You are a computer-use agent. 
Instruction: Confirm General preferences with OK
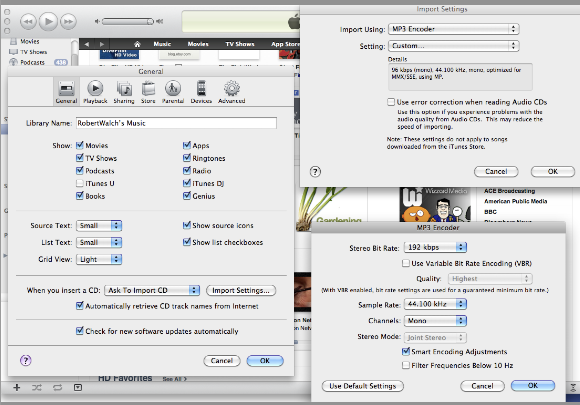pyautogui.click(x=265, y=361)
